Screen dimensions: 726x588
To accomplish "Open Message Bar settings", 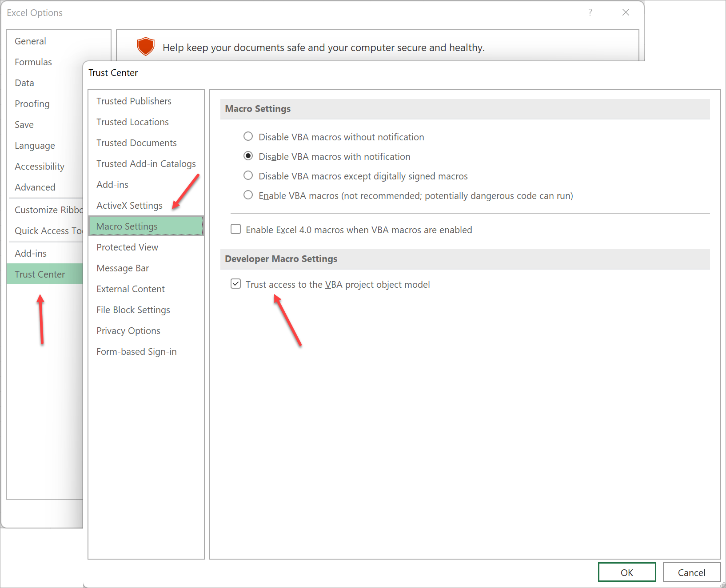I will [146, 268].
